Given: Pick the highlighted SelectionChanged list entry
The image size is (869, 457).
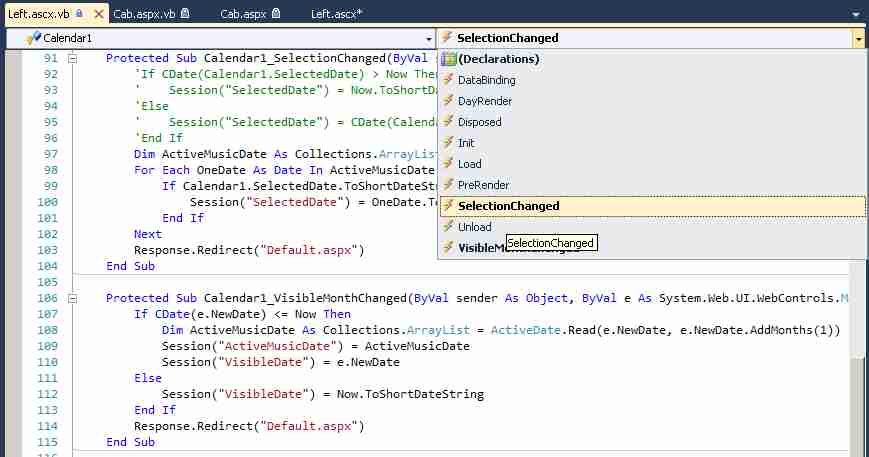Looking at the screenshot, I should coord(653,206).
